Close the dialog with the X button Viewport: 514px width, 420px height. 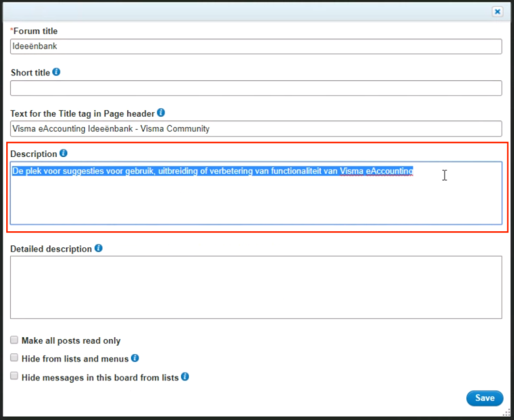[497, 12]
